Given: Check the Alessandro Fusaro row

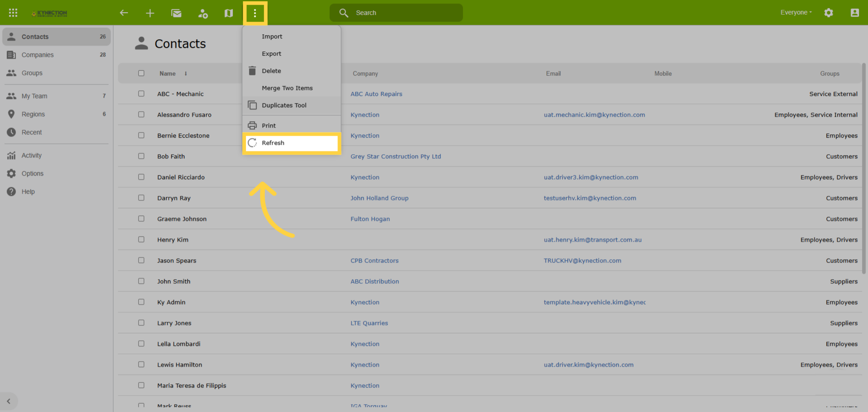Looking at the screenshot, I should click(141, 114).
